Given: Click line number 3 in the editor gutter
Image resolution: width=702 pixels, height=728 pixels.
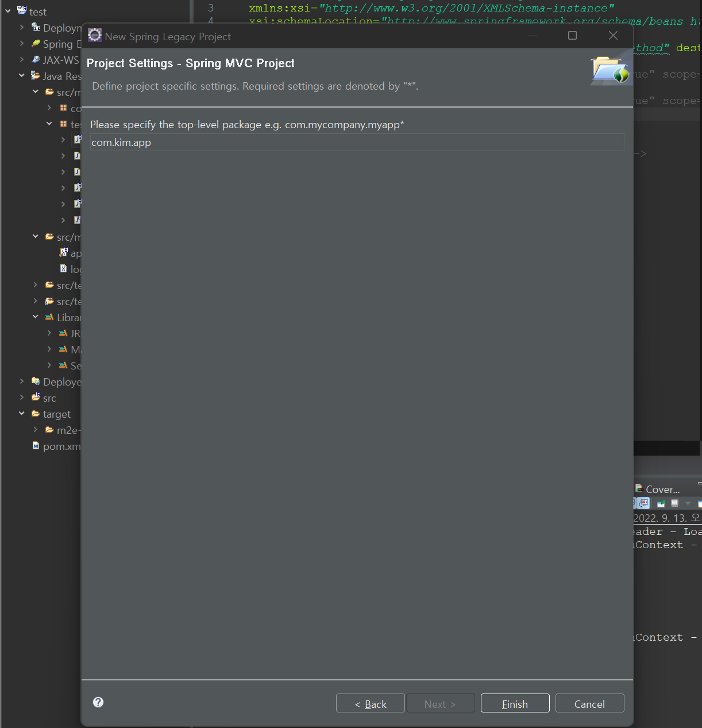Looking at the screenshot, I should click(211, 8).
